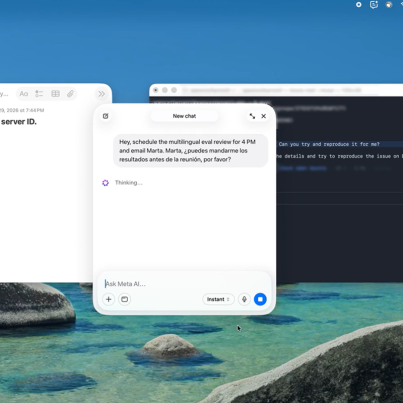Close the Meta AI chat panel

(263, 116)
